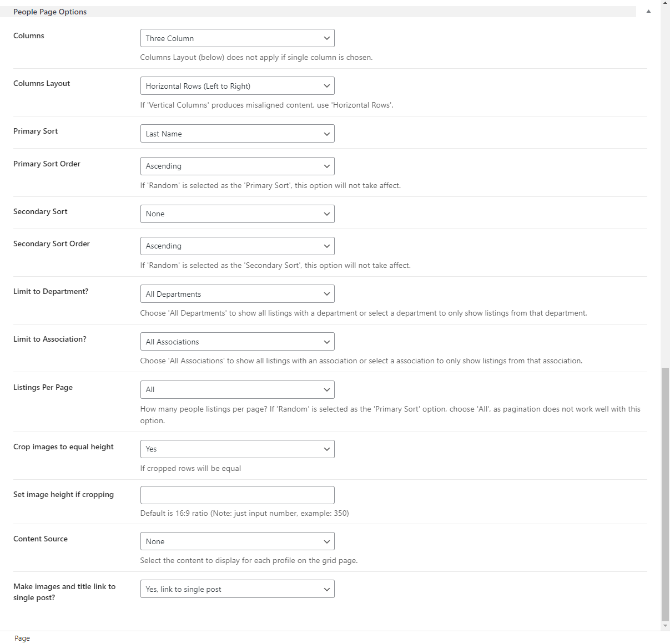Open the Secondary Sort dropdown
The width and height of the screenshot is (670, 644).
[237, 214]
